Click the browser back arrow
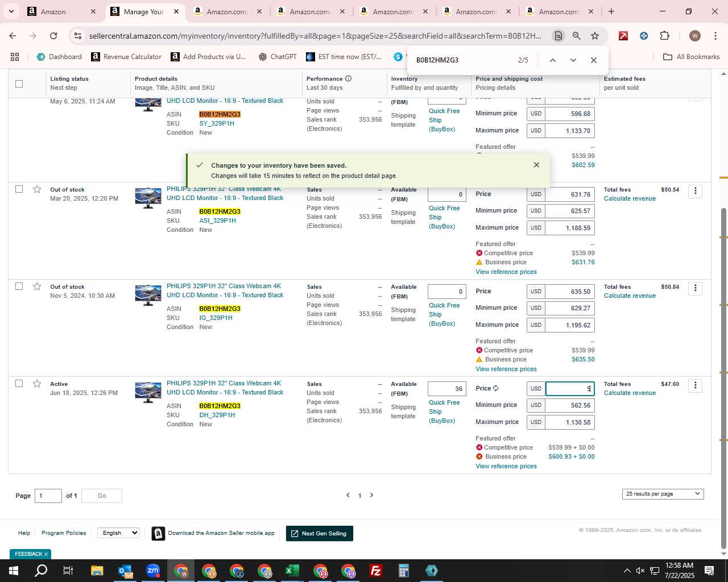Image resolution: width=728 pixels, height=582 pixels. click(13, 36)
